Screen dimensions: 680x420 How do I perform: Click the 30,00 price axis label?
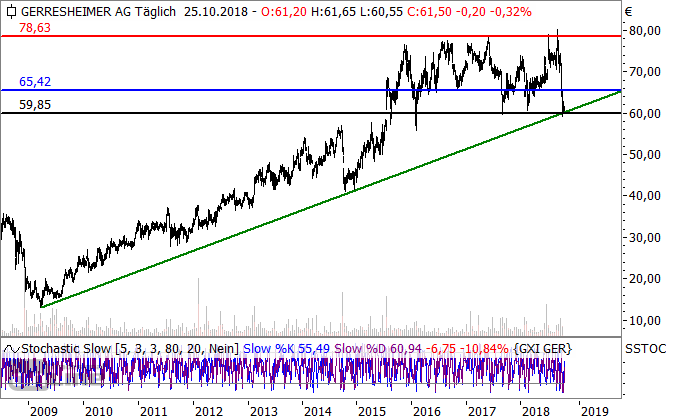645,238
